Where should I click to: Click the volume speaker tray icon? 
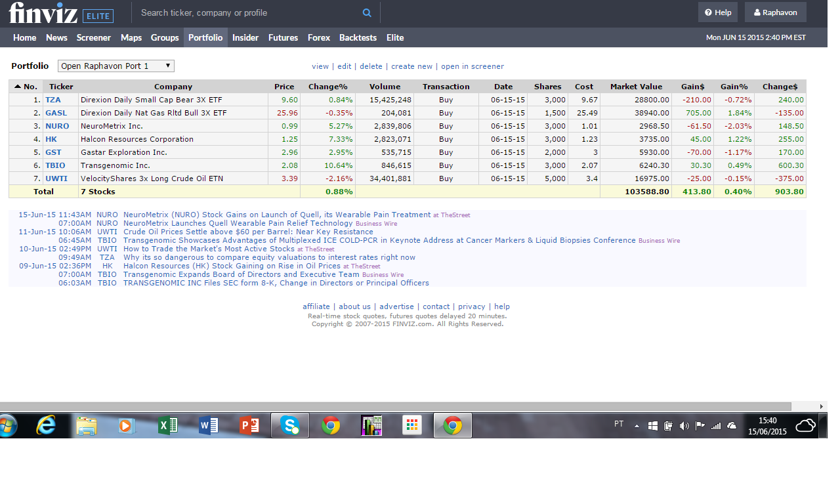684,426
